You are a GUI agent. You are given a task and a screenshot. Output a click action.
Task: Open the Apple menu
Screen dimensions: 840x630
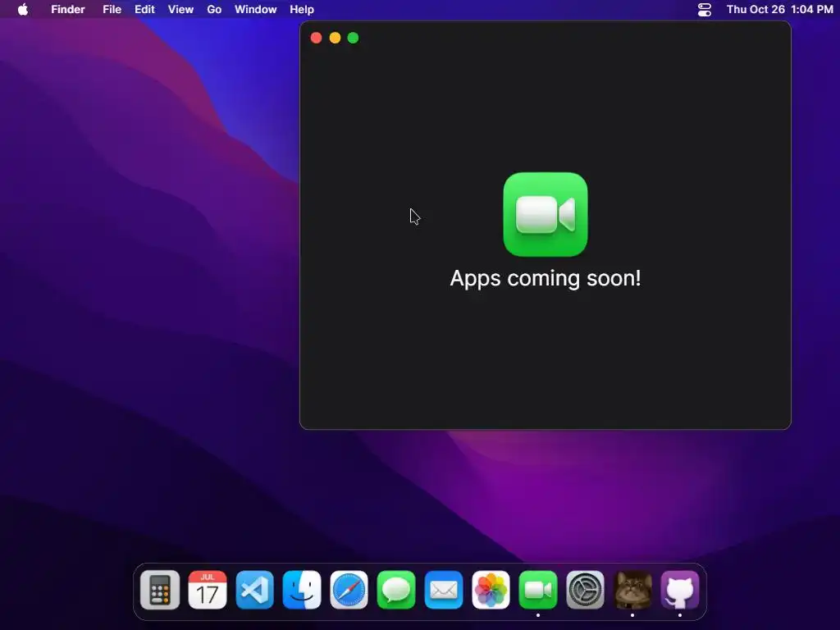point(23,9)
